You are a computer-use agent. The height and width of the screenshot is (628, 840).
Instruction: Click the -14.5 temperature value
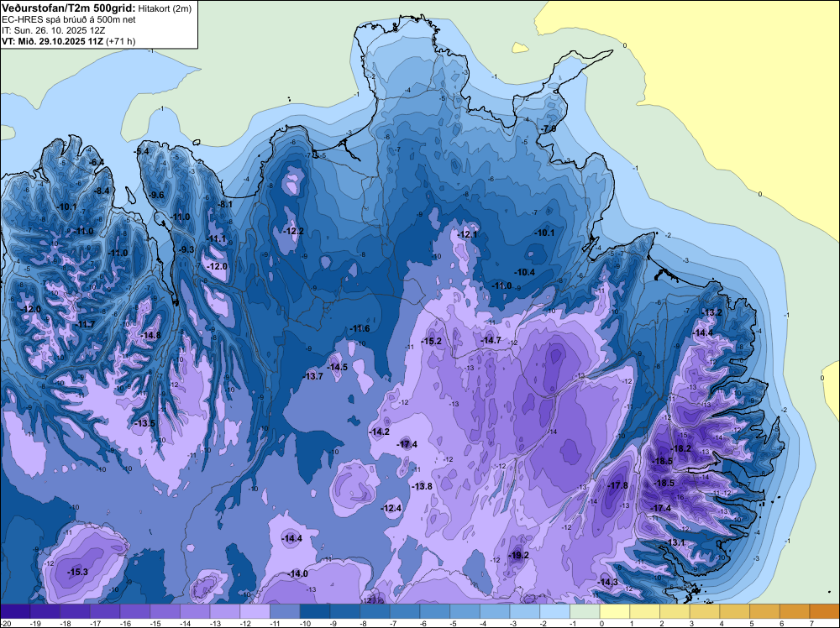[x=338, y=367]
